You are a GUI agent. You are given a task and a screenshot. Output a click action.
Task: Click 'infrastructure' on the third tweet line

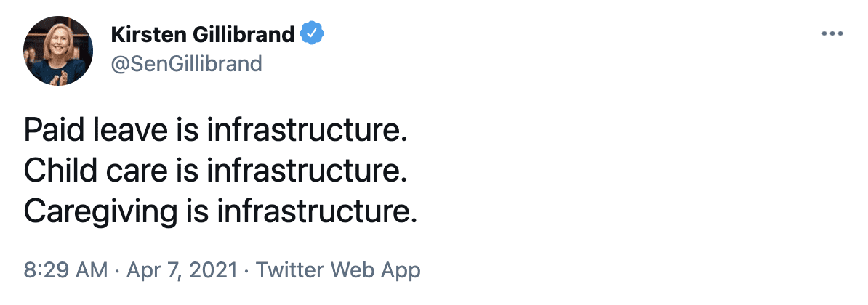pos(312,212)
